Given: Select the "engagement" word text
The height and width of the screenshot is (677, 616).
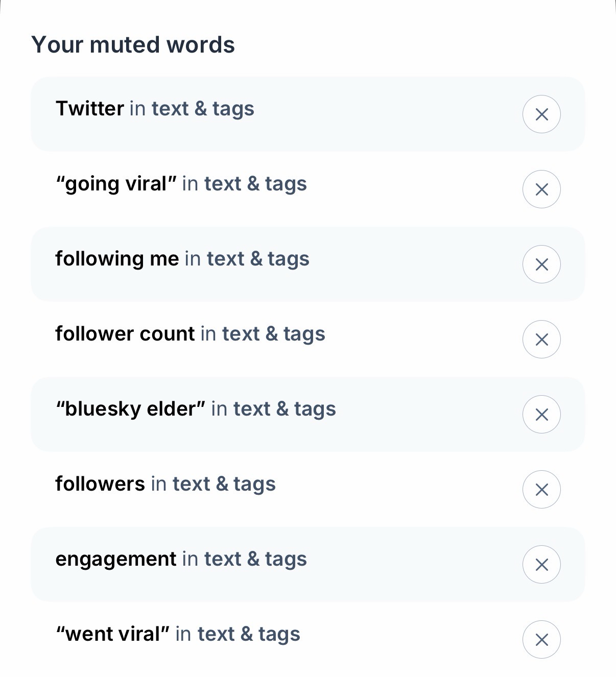Looking at the screenshot, I should [x=116, y=559].
